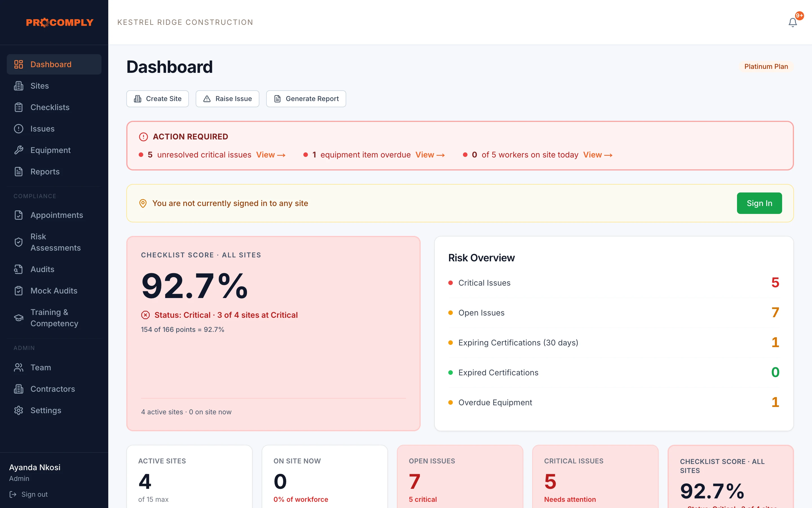Click the green Sign In button
The height and width of the screenshot is (508, 812).
(x=759, y=203)
